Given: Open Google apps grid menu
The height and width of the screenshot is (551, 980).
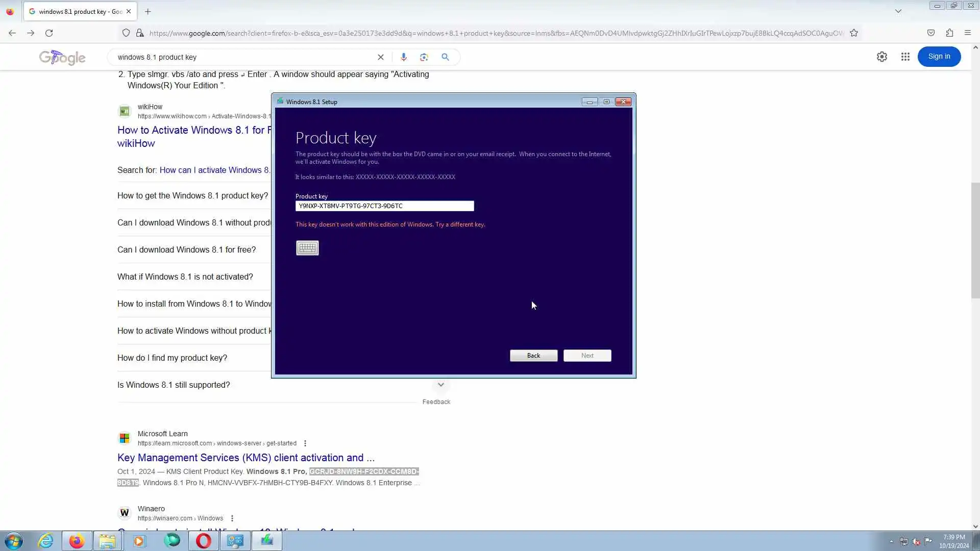Looking at the screenshot, I should coord(905,57).
